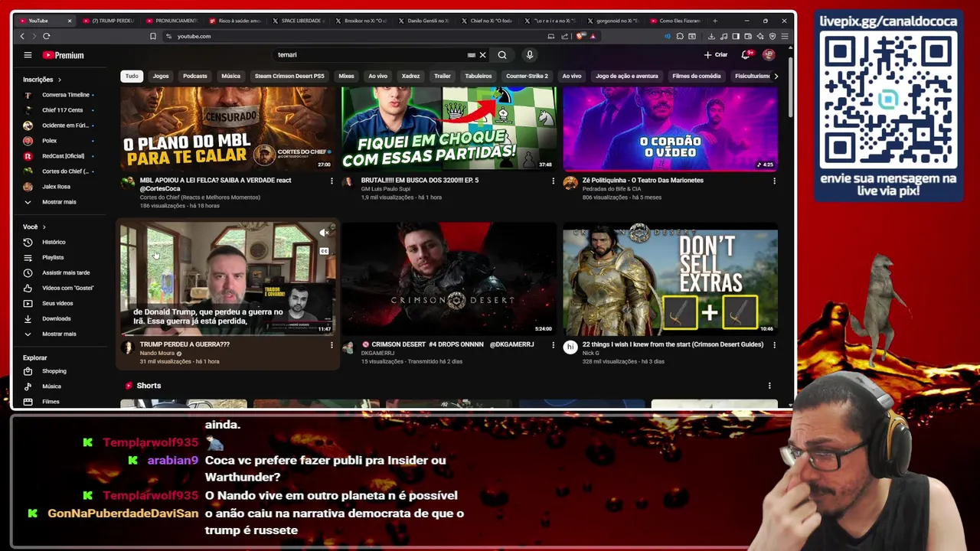Viewport: 980px width, 551px height.
Task: Toggle browser sidebar panel icon
Action: coord(736,36)
